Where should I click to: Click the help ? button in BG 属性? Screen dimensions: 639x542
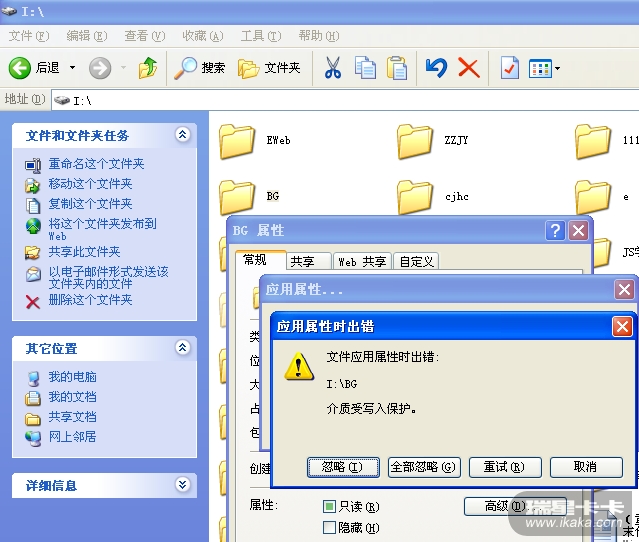click(555, 231)
